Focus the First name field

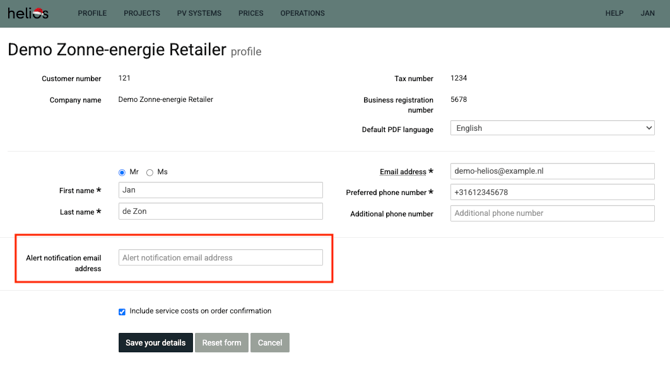(220, 190)
